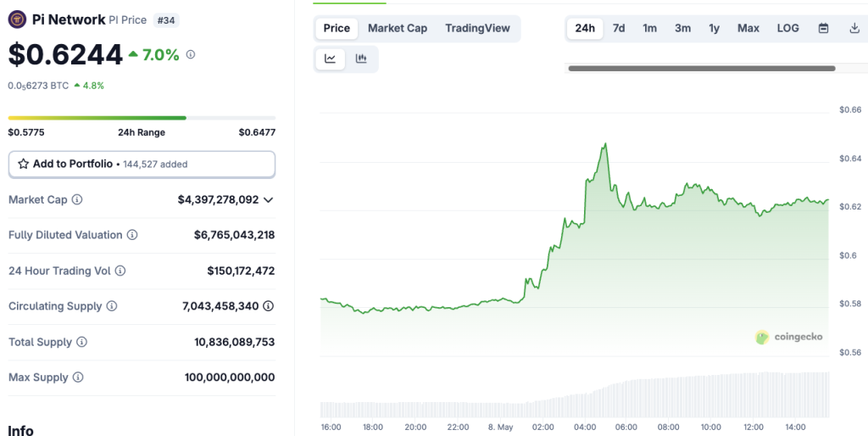Click the #34 rank badge
The image size is (868, 436).
[x=165, y=20]
